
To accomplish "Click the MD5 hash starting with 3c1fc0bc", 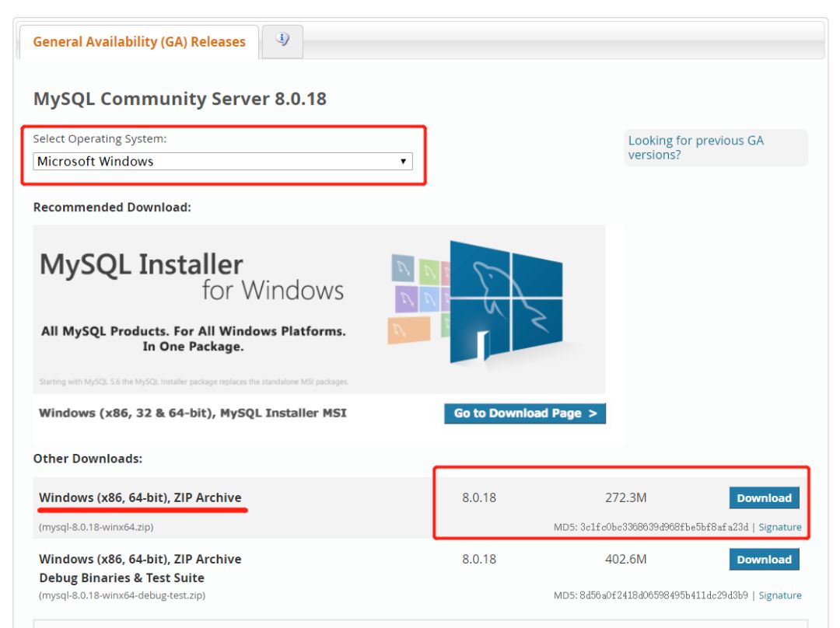I will pos(663,527).
